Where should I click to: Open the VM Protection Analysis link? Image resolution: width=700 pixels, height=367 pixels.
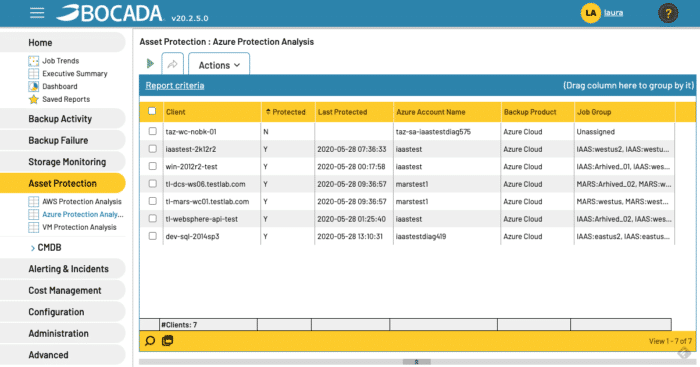pyautogui.click(x=79, y=227)
